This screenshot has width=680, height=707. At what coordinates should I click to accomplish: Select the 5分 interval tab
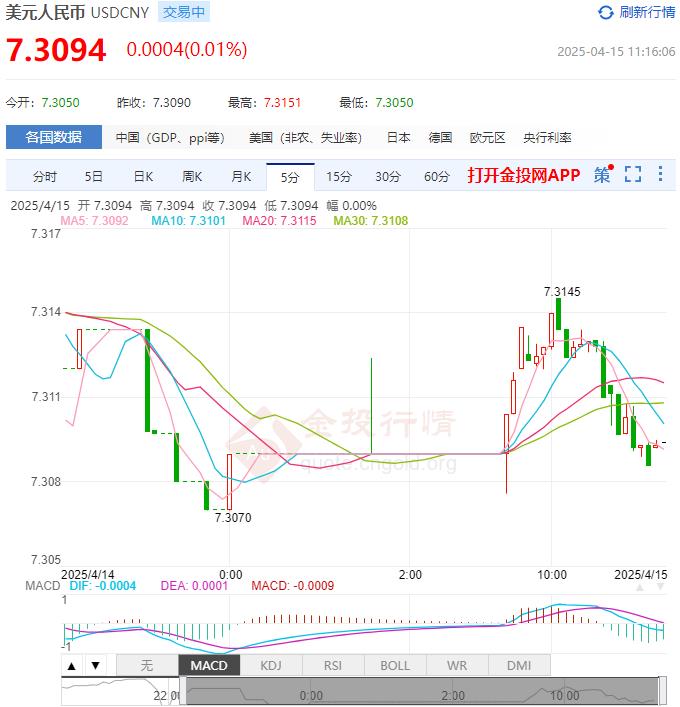[x=290, y=177]
